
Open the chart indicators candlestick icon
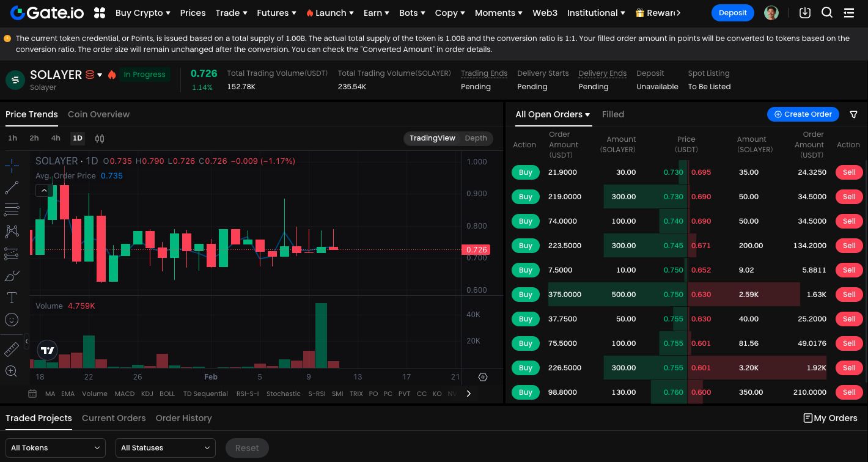click(x=100, y=139)
